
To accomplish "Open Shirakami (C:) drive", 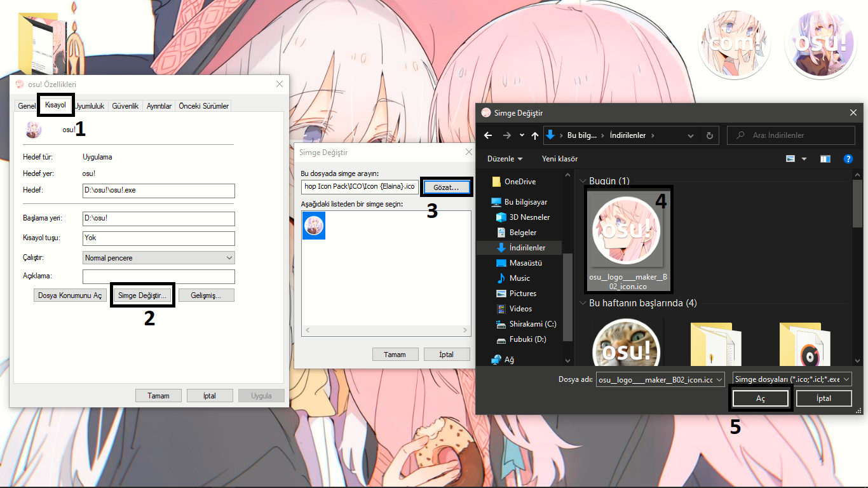I will 526,324.
